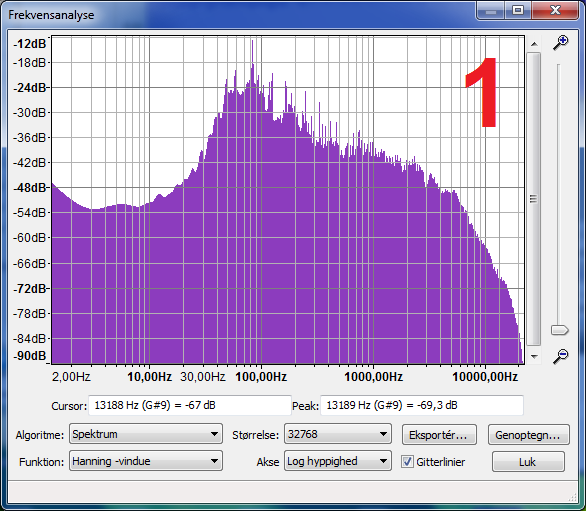Click the Frekvensanalyse window title
Image resolution: width=586 pixels, height=511 pixels.
[51, 15]
